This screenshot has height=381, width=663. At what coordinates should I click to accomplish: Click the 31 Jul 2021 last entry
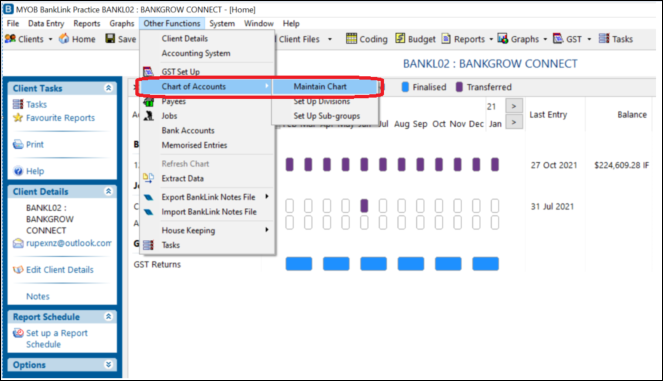pos(552,207)
